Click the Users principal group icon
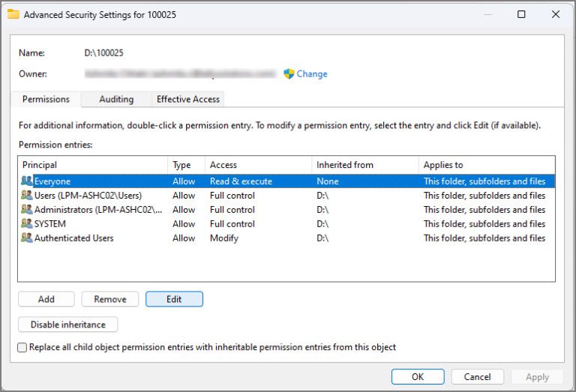 (x=27, y=196)
